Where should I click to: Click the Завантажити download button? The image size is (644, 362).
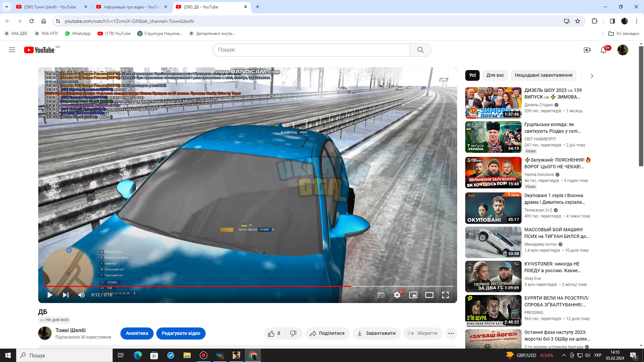pos(376,334)
